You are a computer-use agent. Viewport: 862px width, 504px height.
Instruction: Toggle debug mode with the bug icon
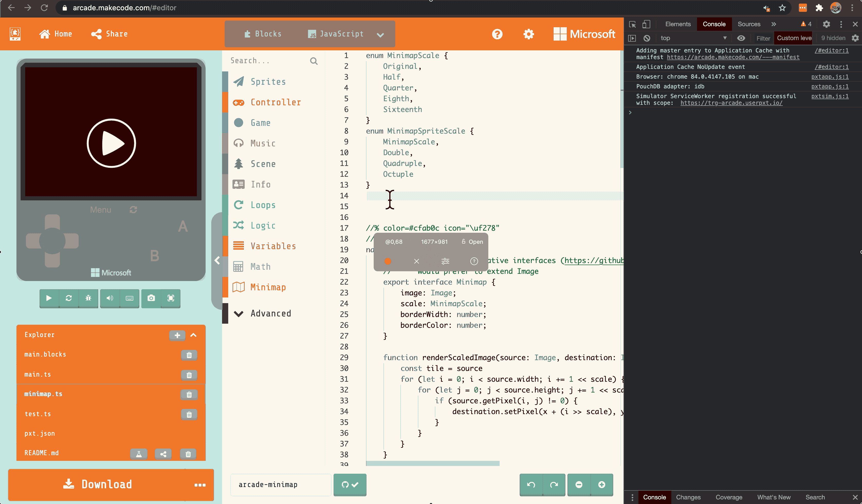click(88, 298)
